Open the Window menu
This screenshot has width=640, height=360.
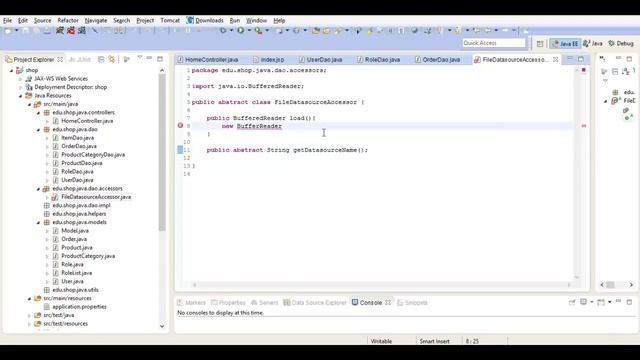(x=256, y=20)
